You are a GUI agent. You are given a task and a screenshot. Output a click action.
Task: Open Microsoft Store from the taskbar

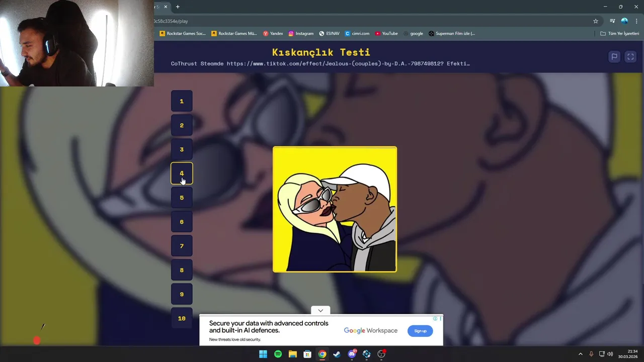click(x=307, y=354)
